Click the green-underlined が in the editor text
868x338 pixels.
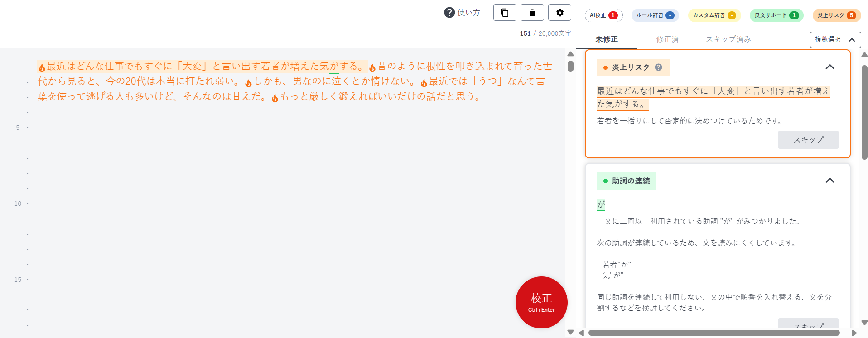[x=334, y=67]
